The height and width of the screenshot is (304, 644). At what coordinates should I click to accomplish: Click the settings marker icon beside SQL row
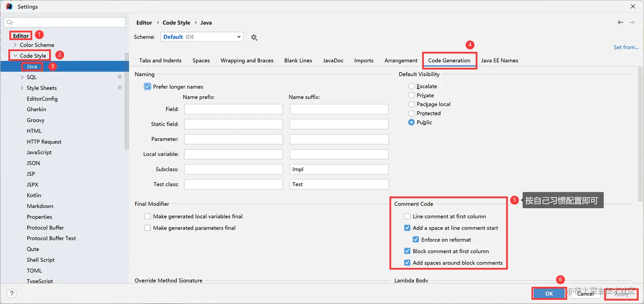pyautogui.click(x=120, y=77)
